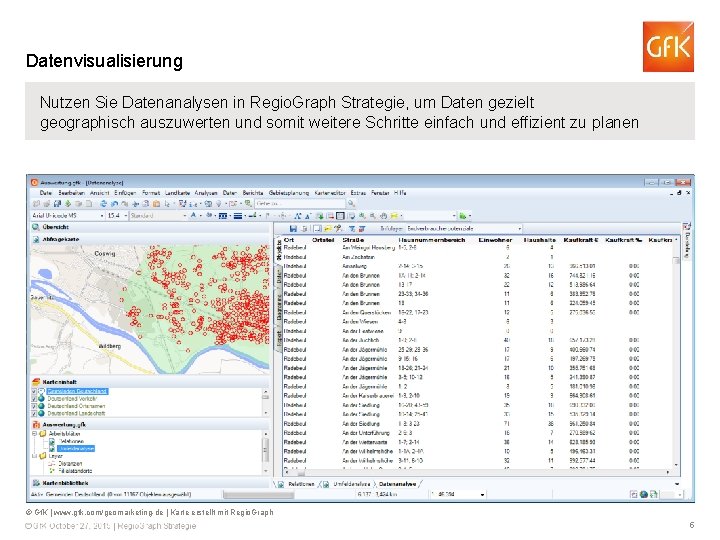
Task: Toggle Deutschland Ortsnamen layer checkbox
Action: [x=34, y=406]
